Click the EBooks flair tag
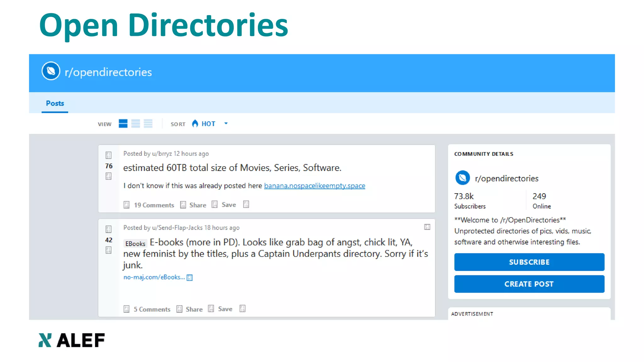The image size is (644, 362). [135, 244]
